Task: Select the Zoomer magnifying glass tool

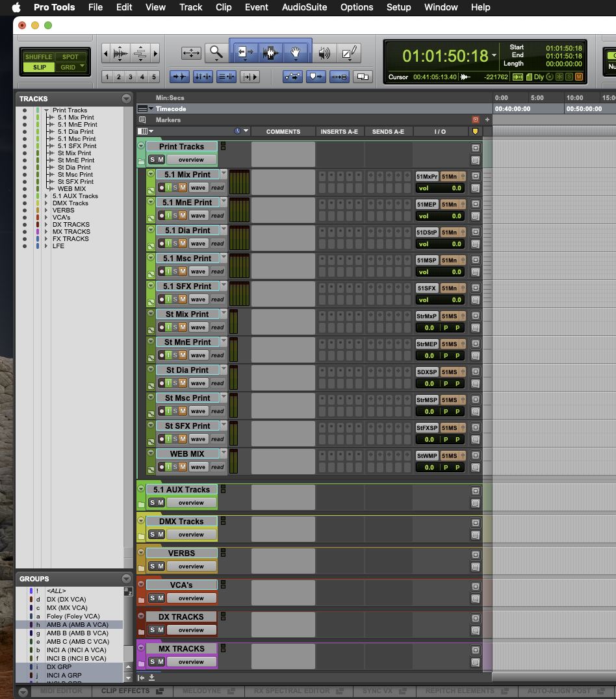Action: click(x=216, y=53)
